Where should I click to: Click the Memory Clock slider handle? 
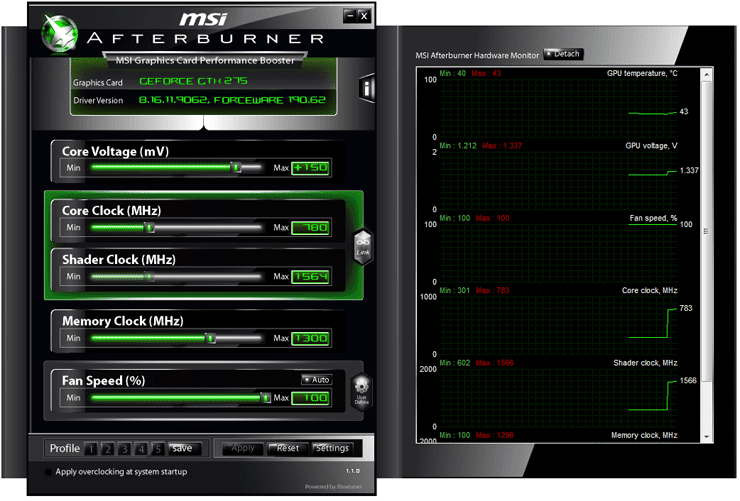pyautogui.click(x=210, y=338)
